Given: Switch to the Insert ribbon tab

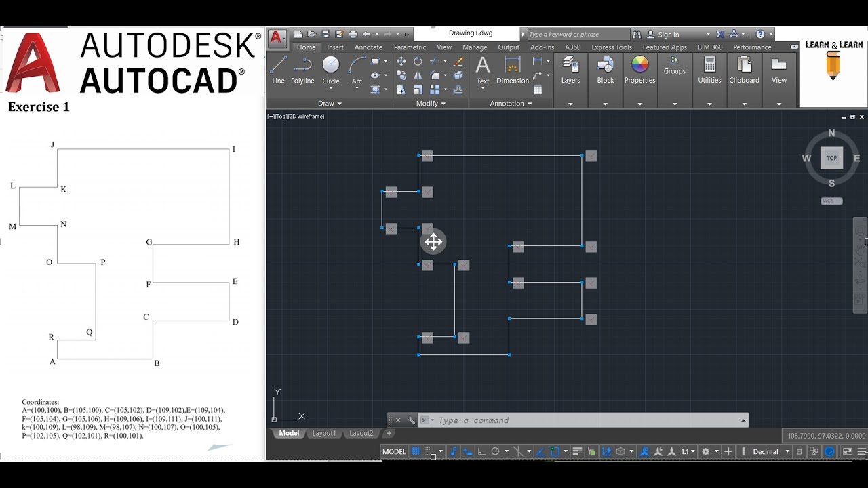Looking at the screenshot, I should 335,47.
